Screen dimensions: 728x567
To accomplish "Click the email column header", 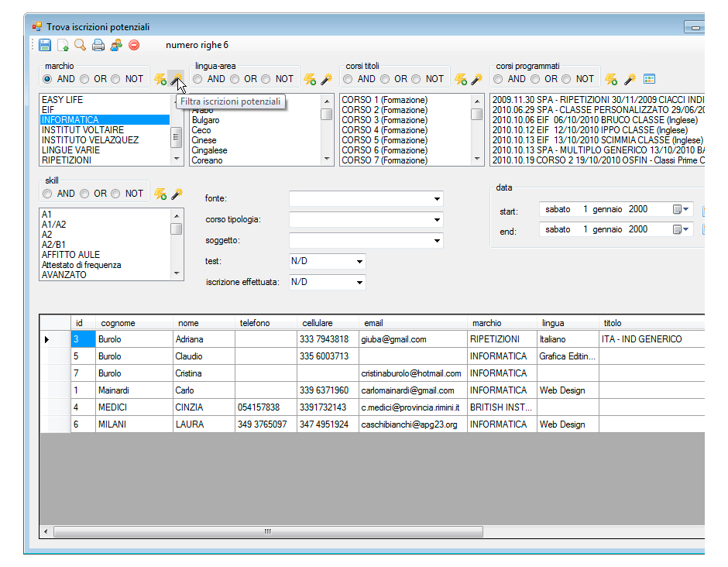I will (x=413, y=323).
